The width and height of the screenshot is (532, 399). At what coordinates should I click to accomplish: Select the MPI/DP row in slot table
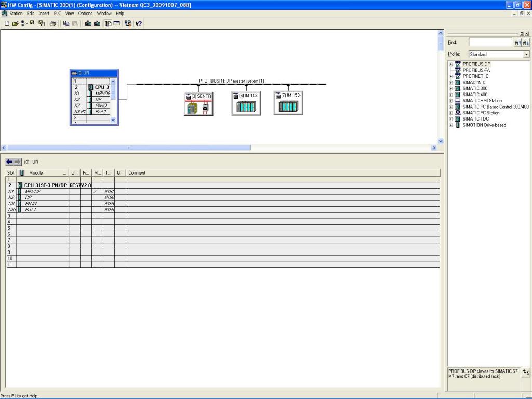coord(223,191)
